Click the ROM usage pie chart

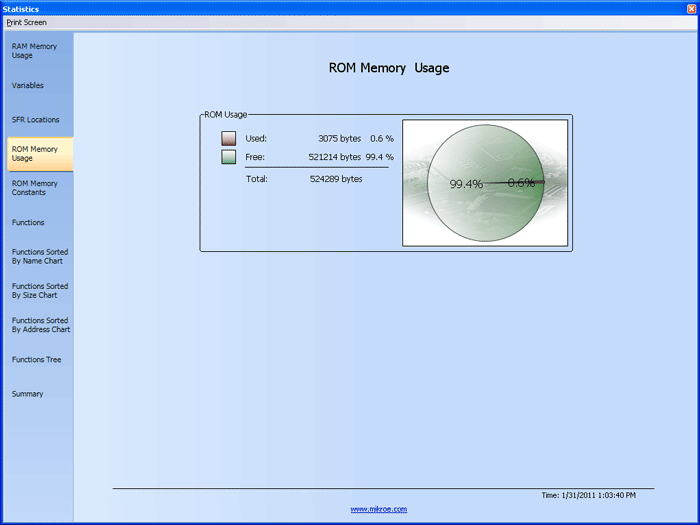[485, 183]
